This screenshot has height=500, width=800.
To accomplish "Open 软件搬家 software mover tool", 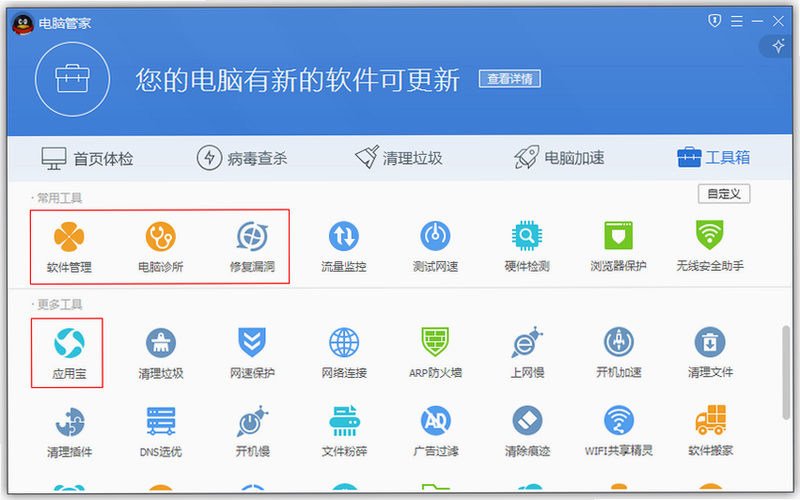I will 710,432.
